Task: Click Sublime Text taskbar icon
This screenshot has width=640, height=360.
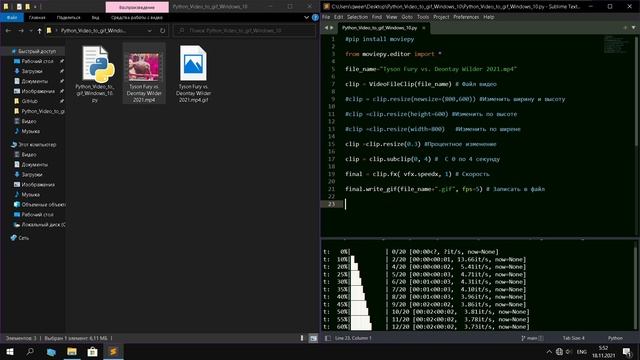Action: [113, 352]
